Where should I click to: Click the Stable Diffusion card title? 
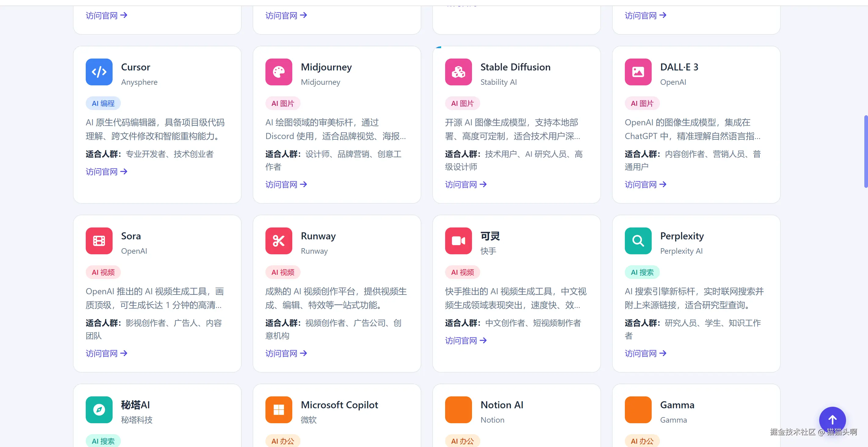tap(515, 67)
